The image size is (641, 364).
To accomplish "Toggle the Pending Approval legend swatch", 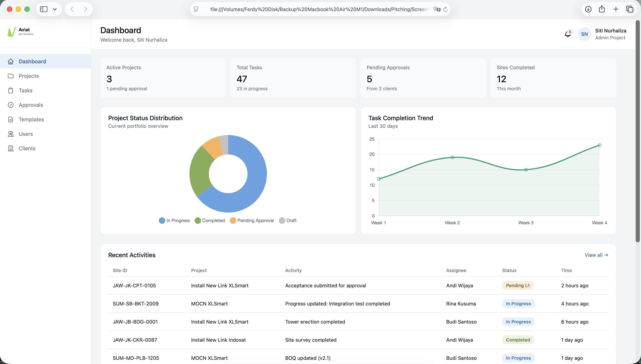I will 233,221.
